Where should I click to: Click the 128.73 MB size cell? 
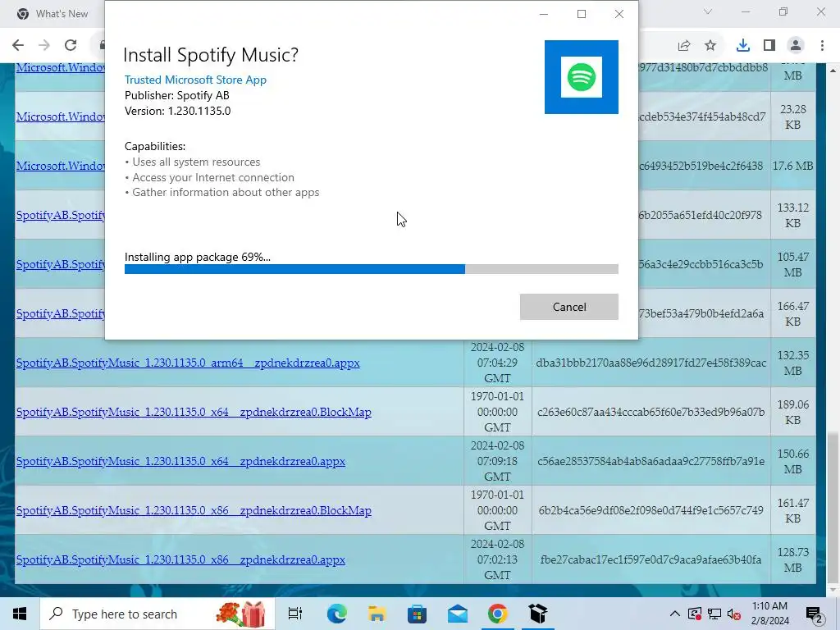pos(793,559)
